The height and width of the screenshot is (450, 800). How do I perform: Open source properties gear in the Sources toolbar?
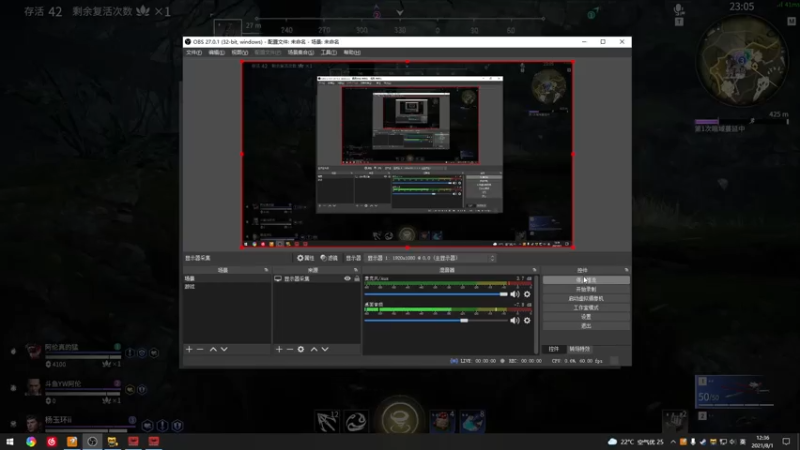tap(301, 349)
